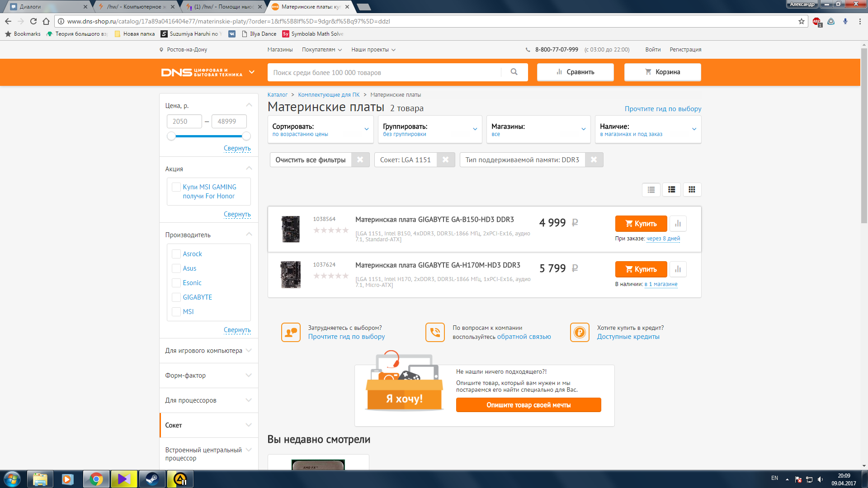Click credit ruble coin icon
Image resolution: width=868 pixels, height=488 pixels.
click(x=580, y=333)
